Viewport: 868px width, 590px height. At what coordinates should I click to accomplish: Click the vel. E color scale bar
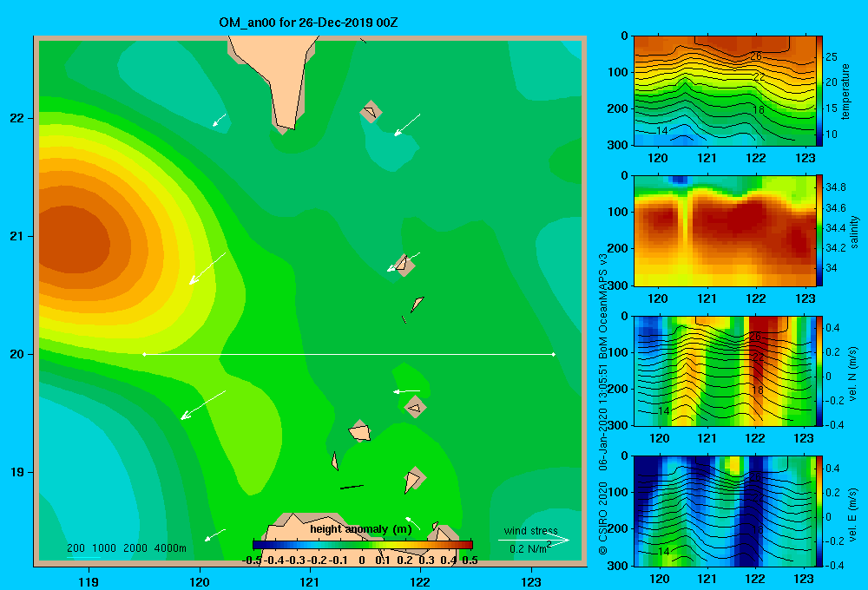click(819, 511)
